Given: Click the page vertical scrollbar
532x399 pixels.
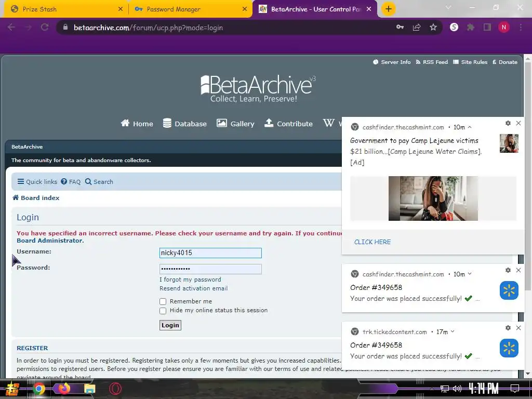Looking at the screenshot, I should click(528, 177).
